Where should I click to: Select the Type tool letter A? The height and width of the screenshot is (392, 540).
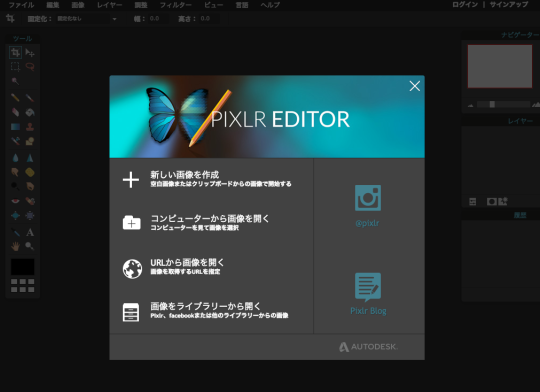coord(30,232)
